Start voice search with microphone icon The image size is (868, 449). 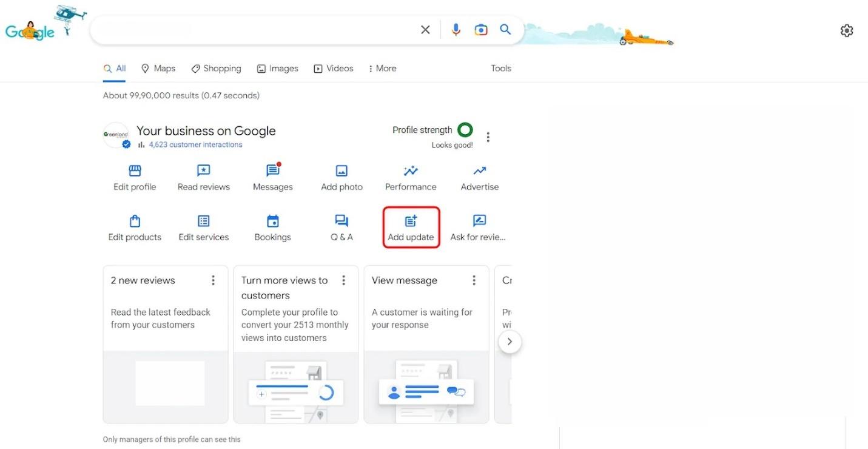(456, 30)
